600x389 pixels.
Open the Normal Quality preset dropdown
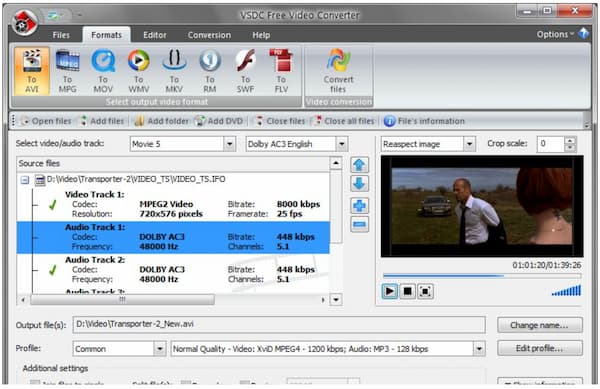pyautogui.click(x=479, y=349)
